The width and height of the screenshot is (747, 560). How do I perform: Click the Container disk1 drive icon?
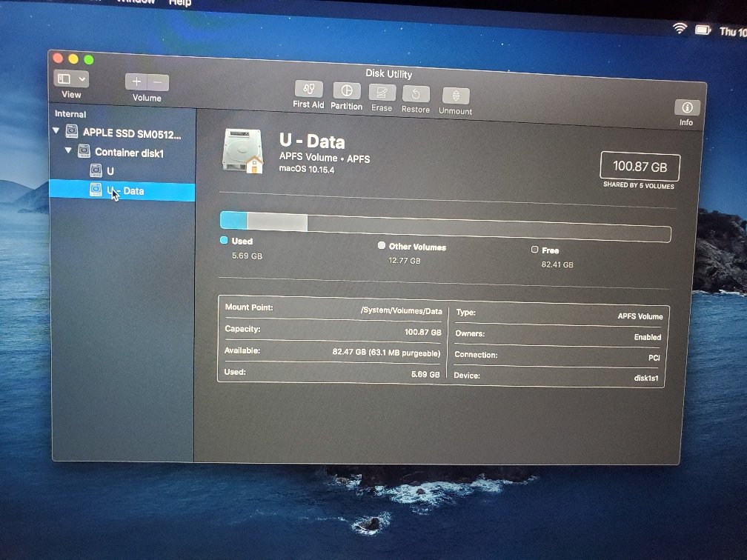pyautogui.click(x=84, y=151)
